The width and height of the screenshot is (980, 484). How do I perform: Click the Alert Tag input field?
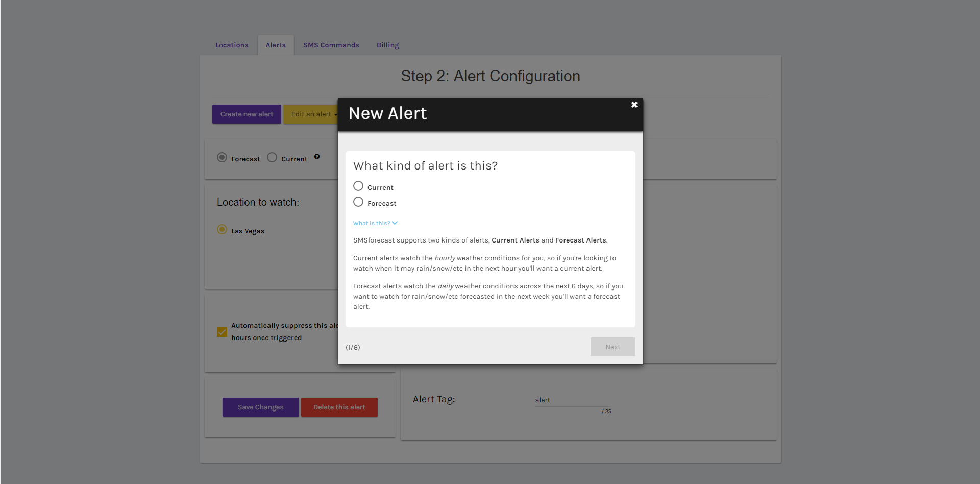pyautogui.click(x=573, y=400)
